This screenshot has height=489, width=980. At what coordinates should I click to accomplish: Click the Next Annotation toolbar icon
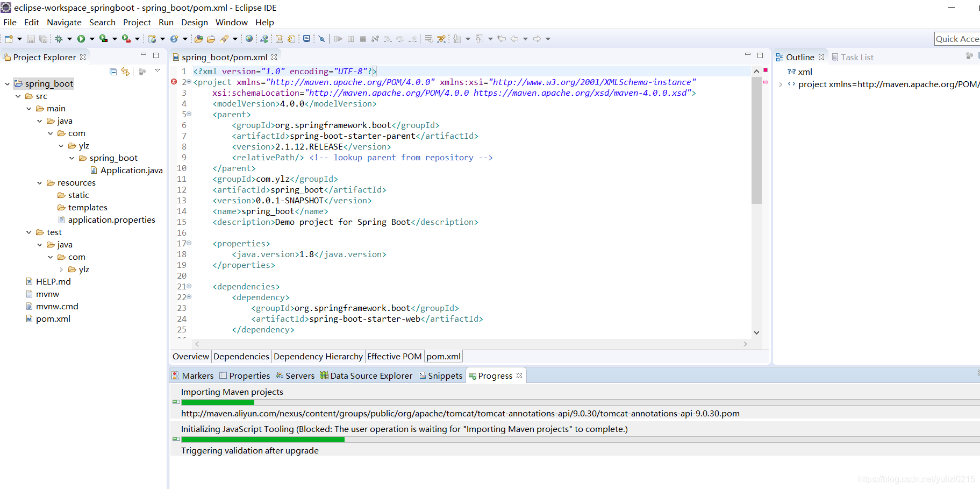[457, 39]
